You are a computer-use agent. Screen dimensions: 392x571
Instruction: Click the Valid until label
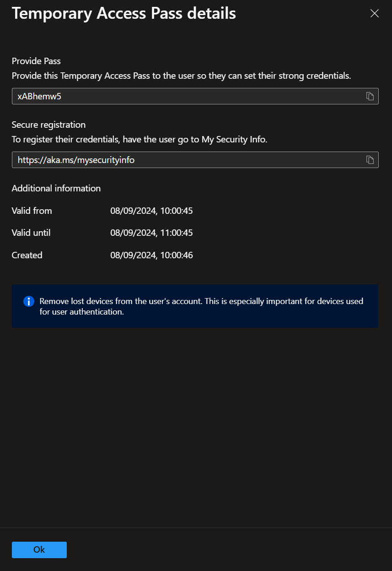[x=31, y=233]
